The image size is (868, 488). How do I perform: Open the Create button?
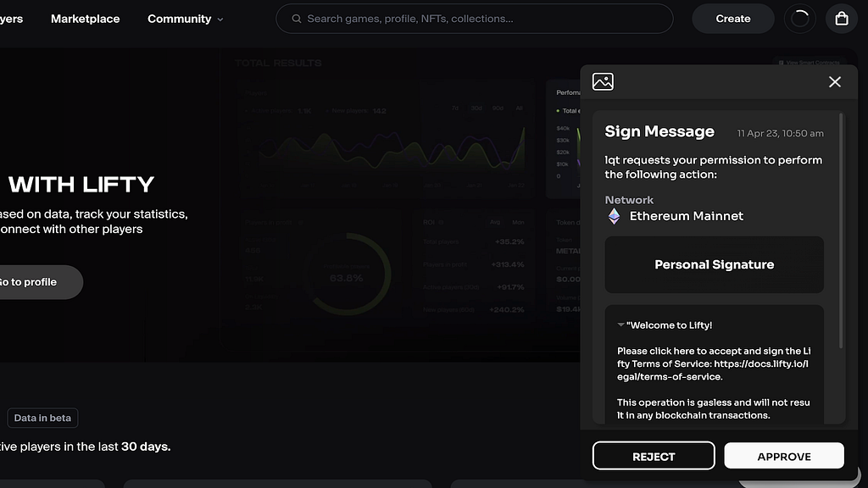coord(733,19)
